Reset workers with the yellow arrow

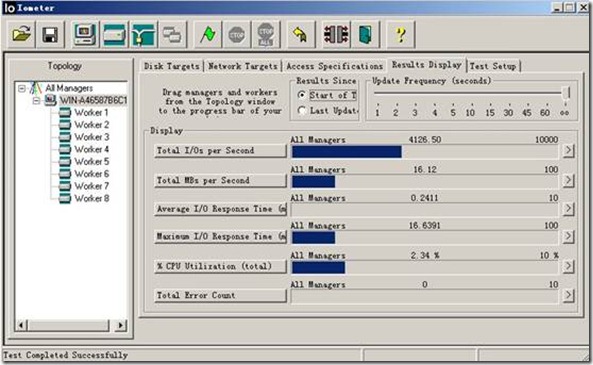pos(301,35)
